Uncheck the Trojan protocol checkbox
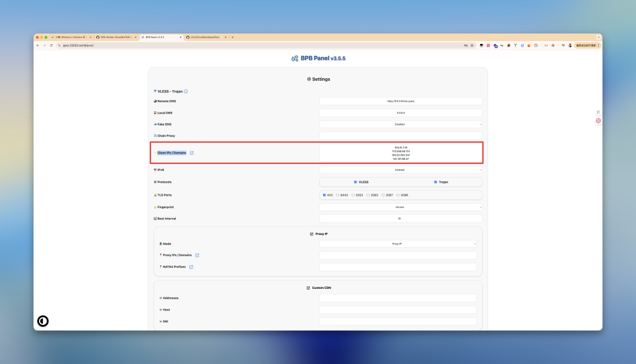636x364 pixels. tap(435, 182)
